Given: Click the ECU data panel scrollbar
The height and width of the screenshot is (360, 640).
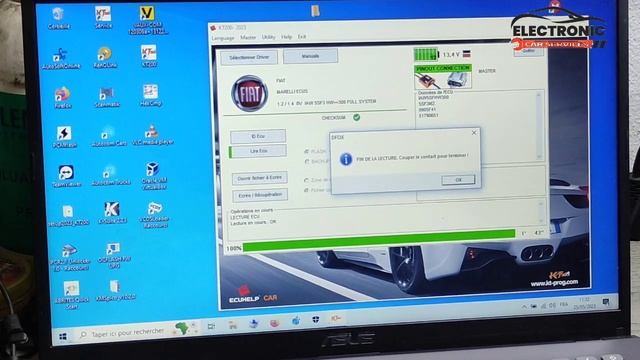Looking at the screenshot, I should pyautogui.click(x=539, y=125).
